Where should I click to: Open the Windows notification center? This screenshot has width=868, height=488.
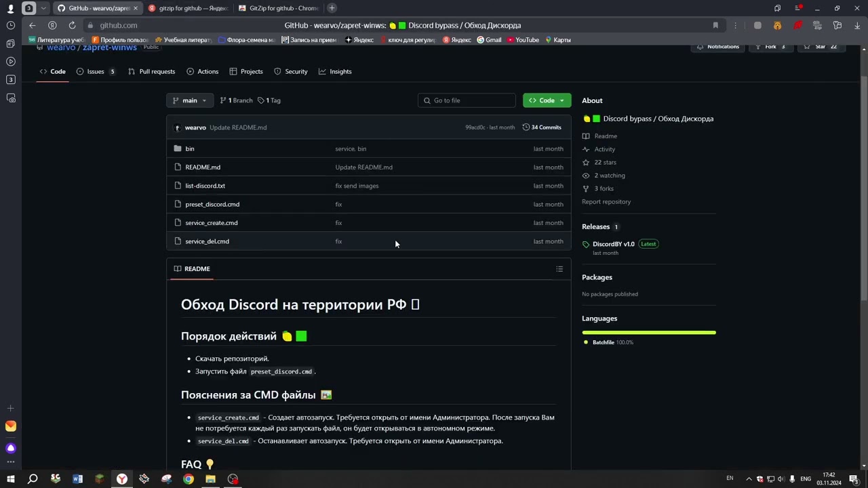click(x=854, y=479)
